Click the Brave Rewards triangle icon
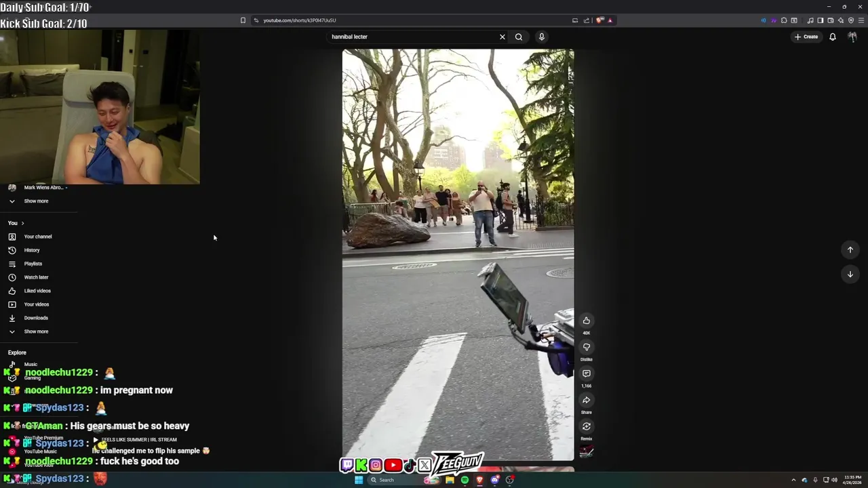Screen dimensions: 868x488 pyautogui.click(x=610, y=20)
